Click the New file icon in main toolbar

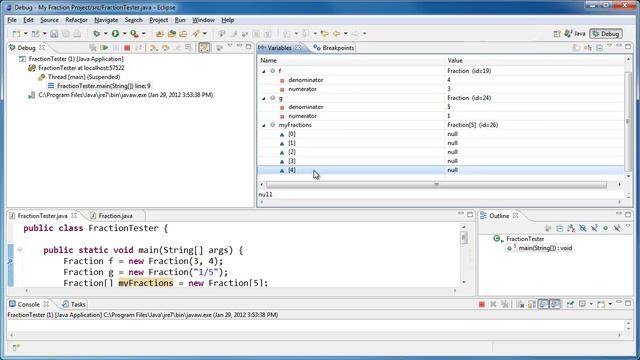[x=16, y=33]
